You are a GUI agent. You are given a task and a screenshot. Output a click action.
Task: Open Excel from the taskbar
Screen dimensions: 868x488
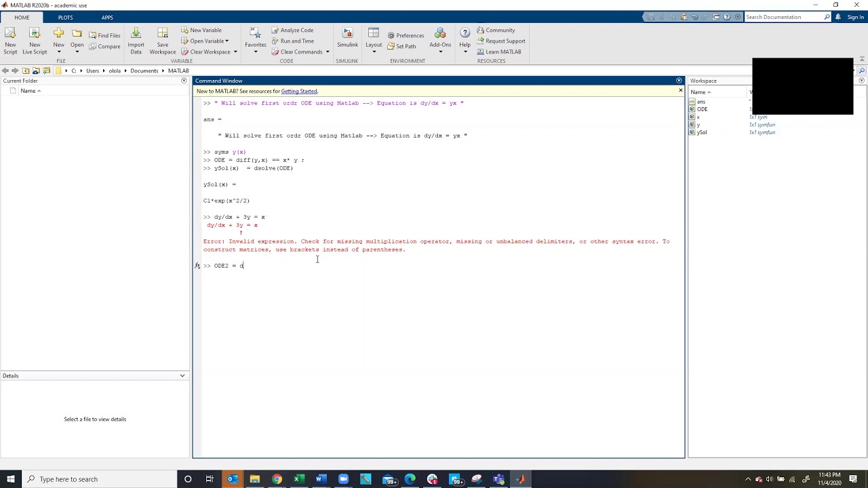click(x=298, y=479)
